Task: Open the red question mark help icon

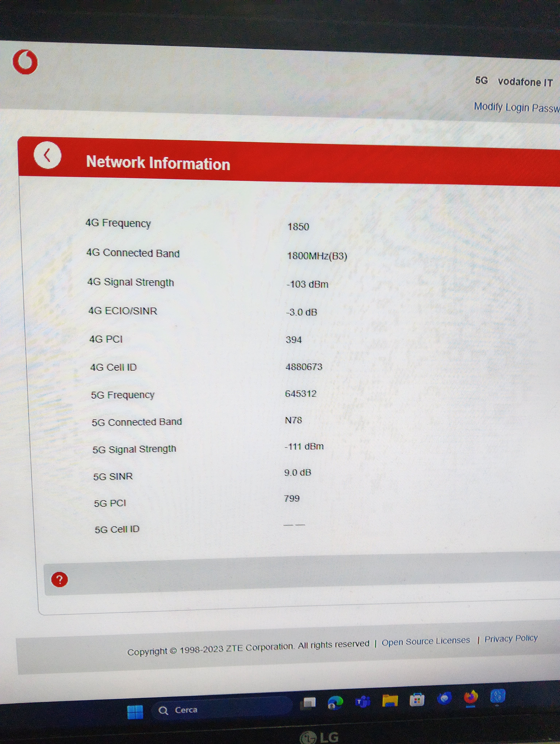Action: coord(59,580)
